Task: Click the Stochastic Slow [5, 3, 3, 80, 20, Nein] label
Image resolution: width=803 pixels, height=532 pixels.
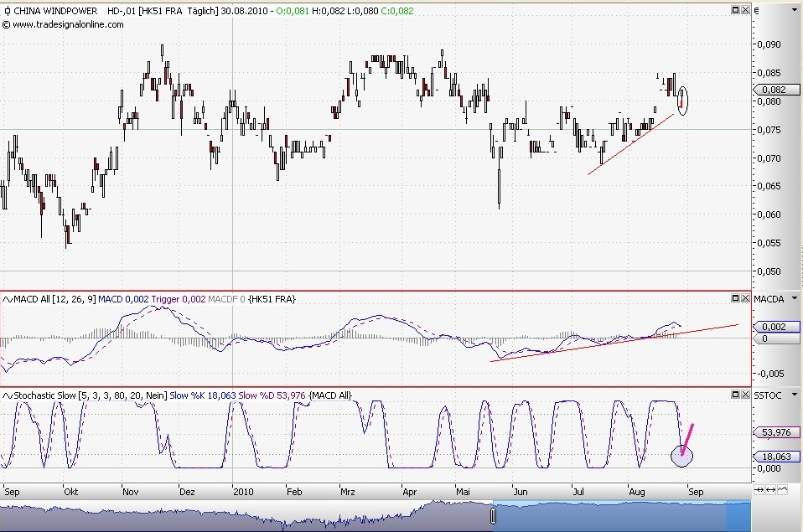Action: [91, 395]
